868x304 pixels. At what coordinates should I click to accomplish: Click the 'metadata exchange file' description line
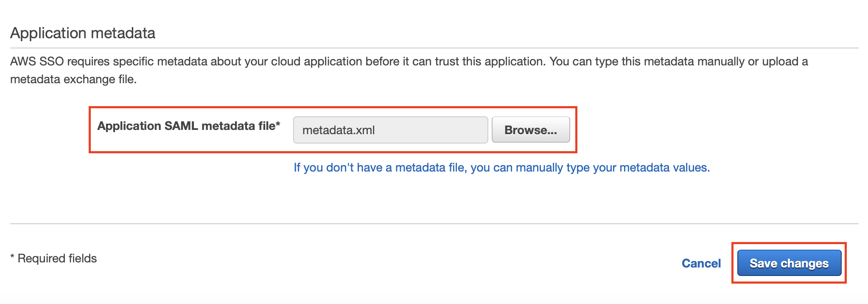tap(73, 79)
